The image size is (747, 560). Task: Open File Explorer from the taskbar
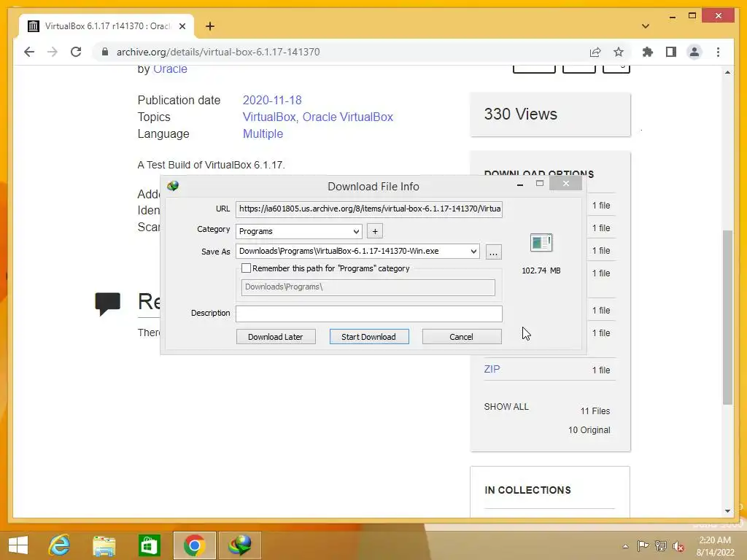point(104,545)
